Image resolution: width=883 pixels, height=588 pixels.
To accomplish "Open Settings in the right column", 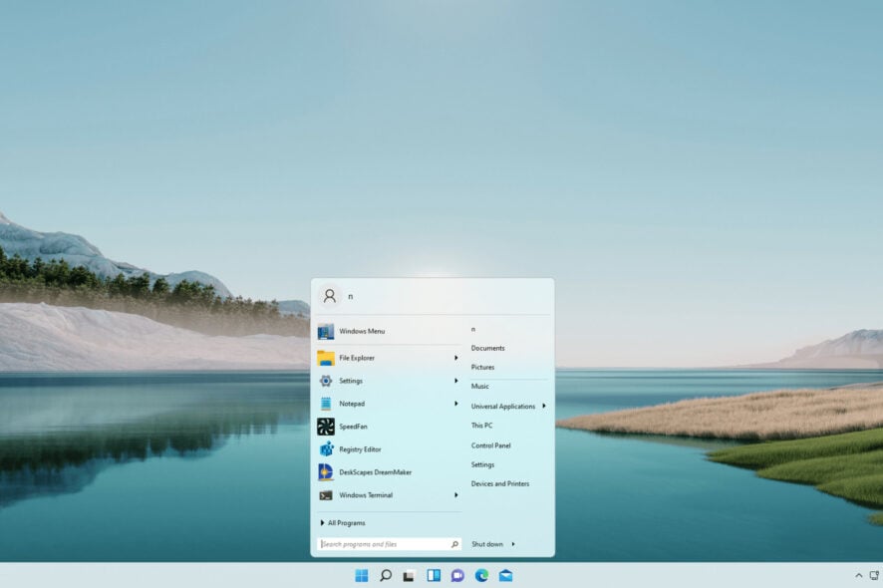I will [x=482, y=464].
